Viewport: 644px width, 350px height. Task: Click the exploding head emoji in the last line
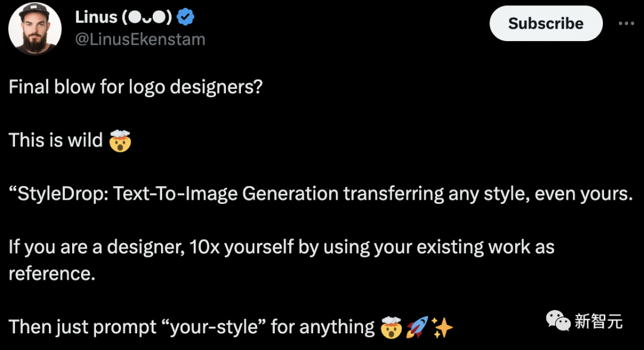[x=392, y=327]
